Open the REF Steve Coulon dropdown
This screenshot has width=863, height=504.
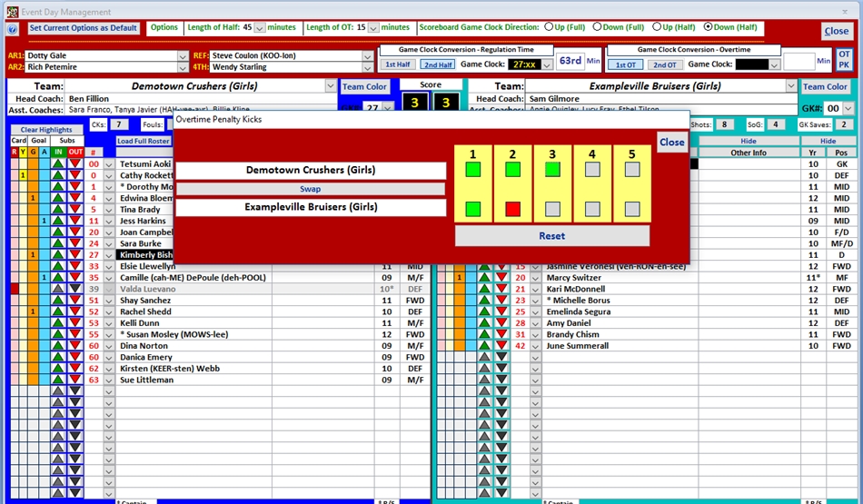click(x=368, y=56)
